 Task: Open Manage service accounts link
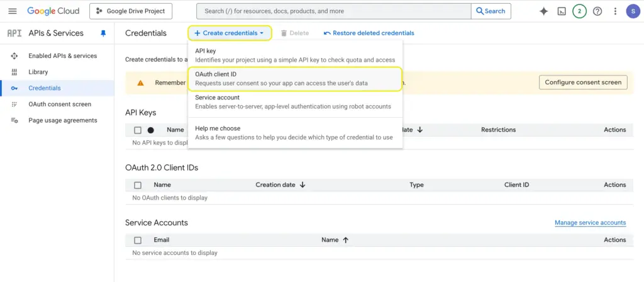(x=590, y=223)
